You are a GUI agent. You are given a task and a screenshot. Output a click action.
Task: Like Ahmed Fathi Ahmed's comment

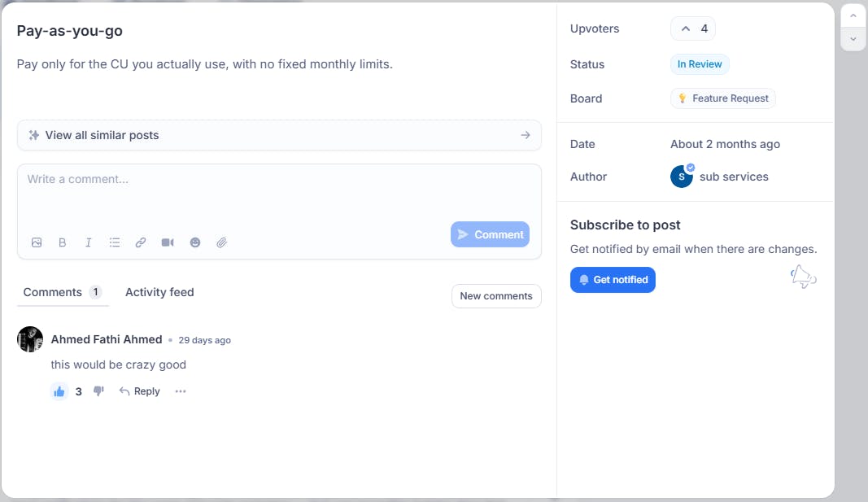point(59,391)
